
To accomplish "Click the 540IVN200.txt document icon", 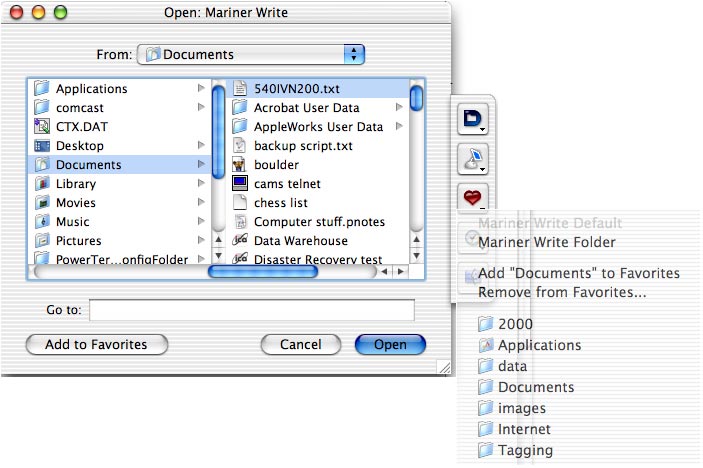I will 240,88.
